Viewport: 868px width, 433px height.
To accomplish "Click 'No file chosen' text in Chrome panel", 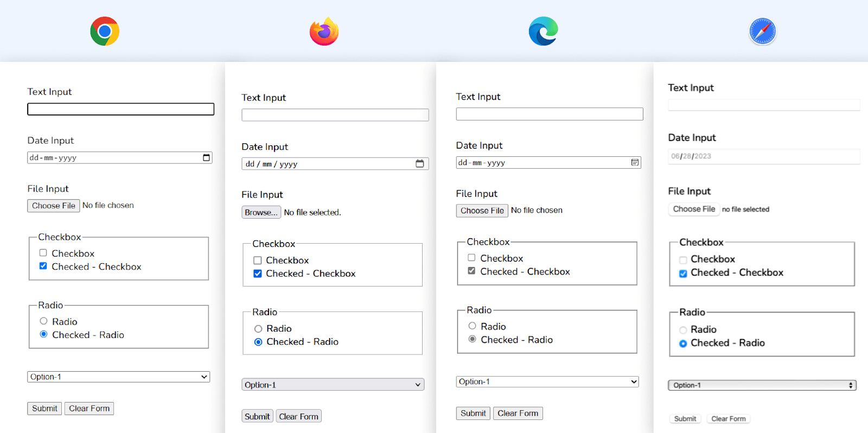I will pyautogui.click(x=108, y=205).
